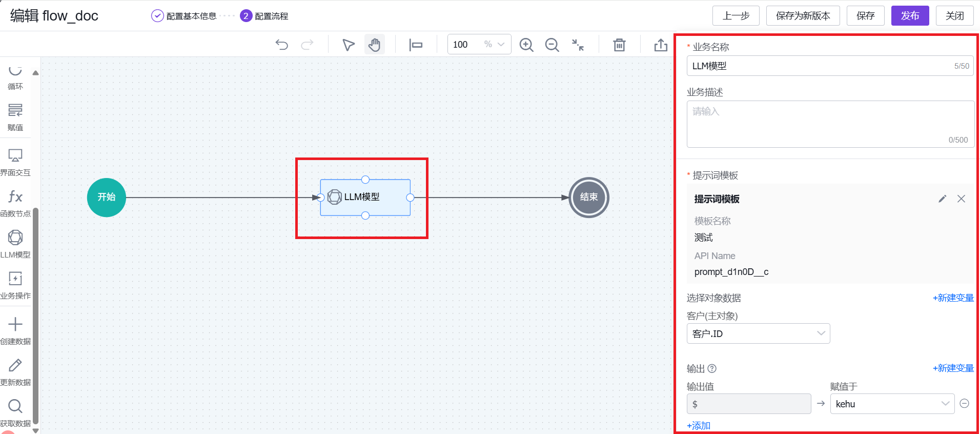Go to 配置基本信息 step
Screen dimensions: 980x434
184,16
